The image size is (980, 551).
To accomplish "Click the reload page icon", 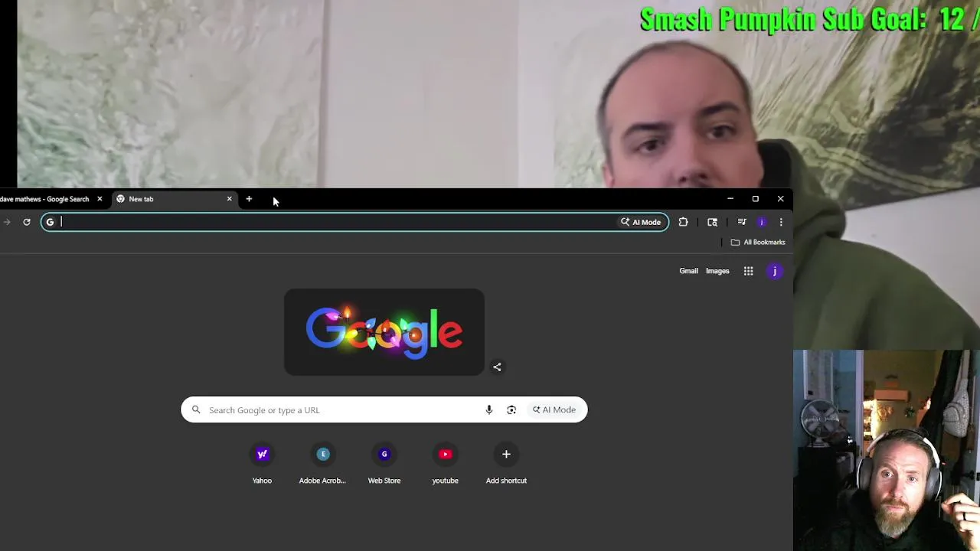I will tap(27, 222).
